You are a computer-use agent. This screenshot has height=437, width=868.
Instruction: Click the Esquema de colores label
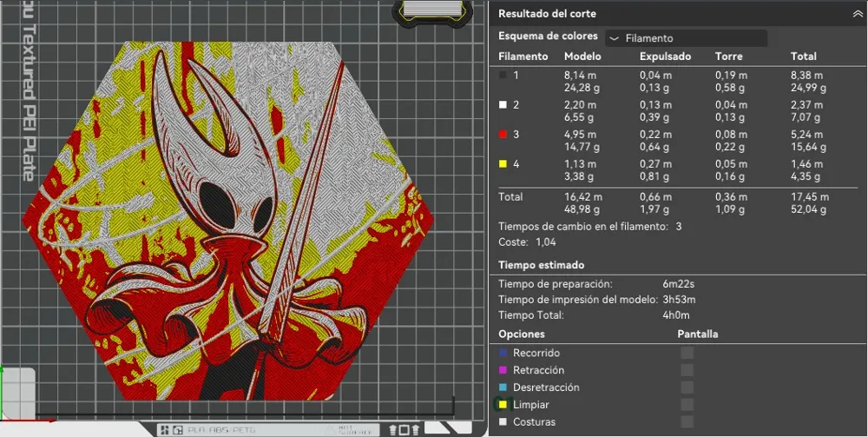548,36
